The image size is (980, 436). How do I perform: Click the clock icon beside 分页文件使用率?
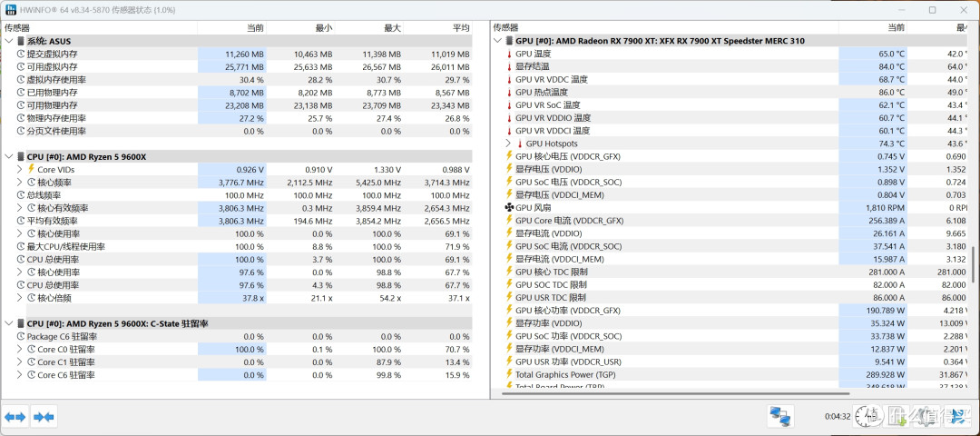(21, 131)
